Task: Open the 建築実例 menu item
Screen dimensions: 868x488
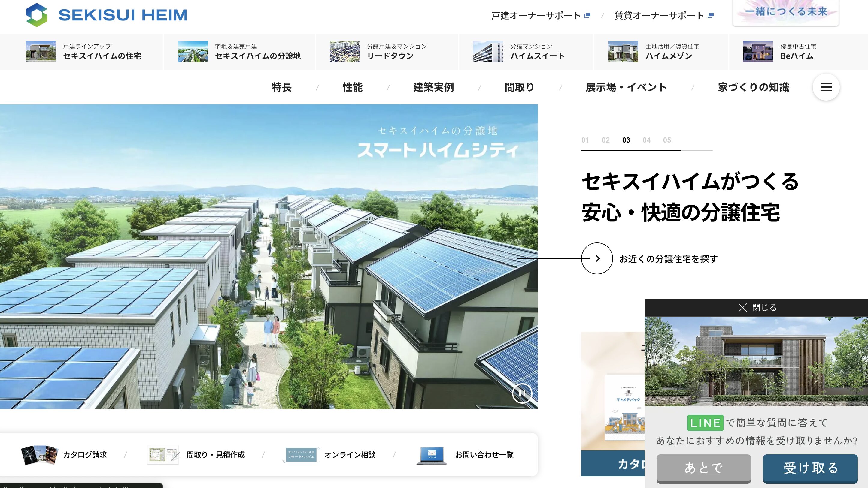Action: 433,87
